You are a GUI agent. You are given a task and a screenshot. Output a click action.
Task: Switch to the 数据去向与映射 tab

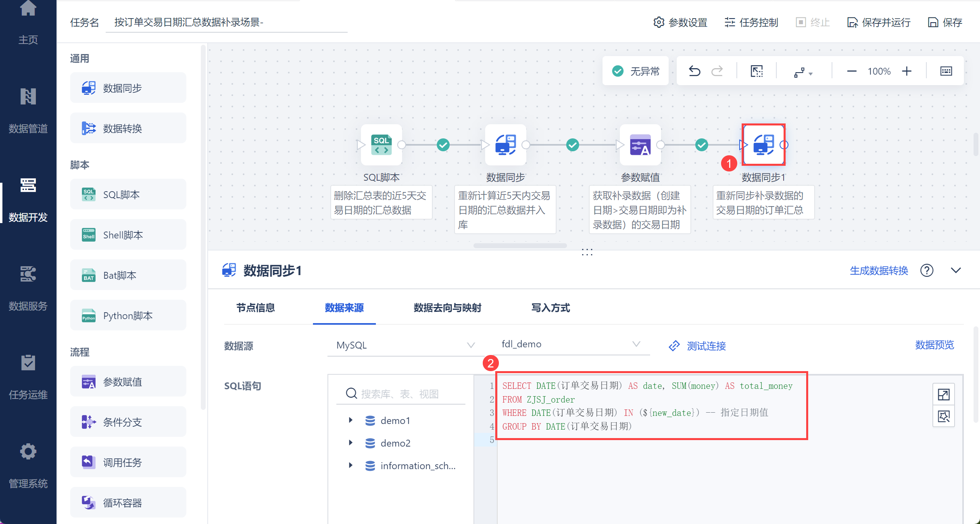tap(447, 308)
